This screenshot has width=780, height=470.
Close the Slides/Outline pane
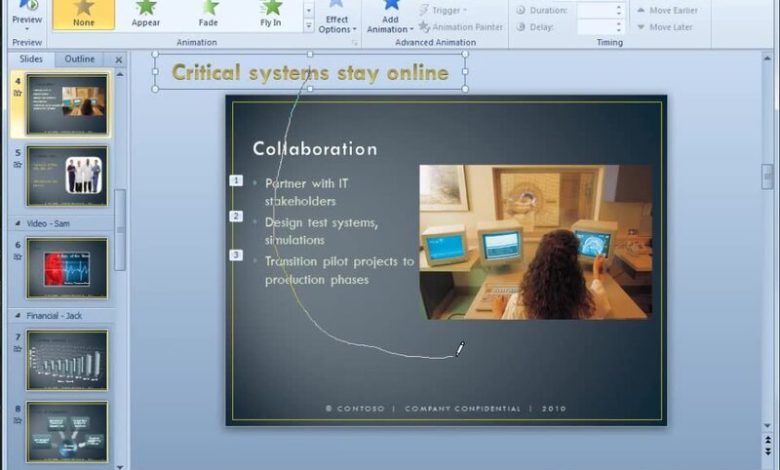(119, 60)
